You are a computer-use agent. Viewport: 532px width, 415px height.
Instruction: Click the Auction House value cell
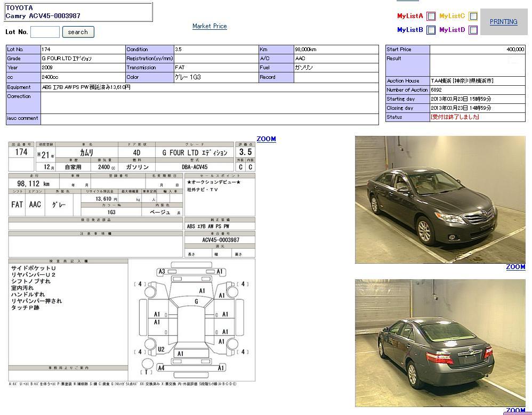tap(462, 81)
